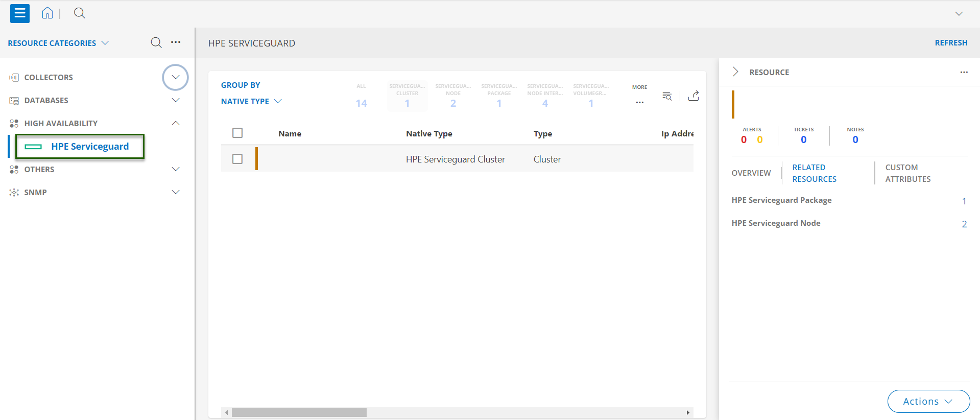The width and height of the screenshot is (980, 420).
Task: Check the HPE Serviceguard Cluster row checkbox
Action: (x=237, y=159)
